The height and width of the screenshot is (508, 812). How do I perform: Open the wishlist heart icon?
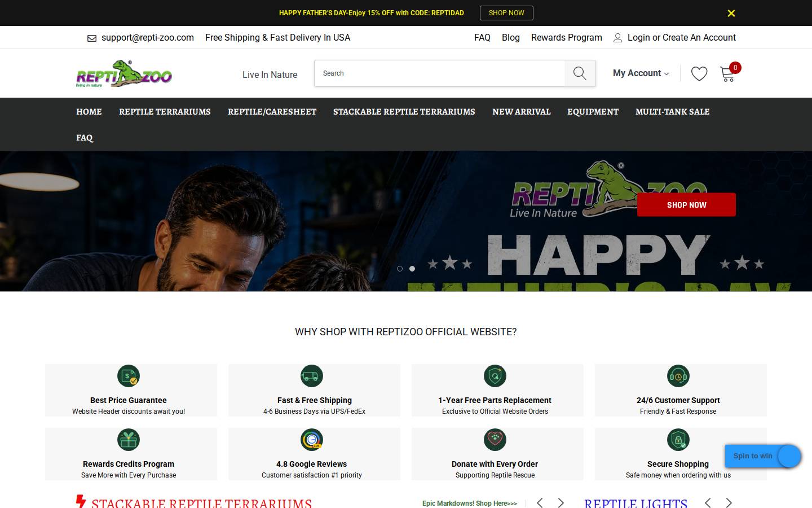tap(699, 73)
